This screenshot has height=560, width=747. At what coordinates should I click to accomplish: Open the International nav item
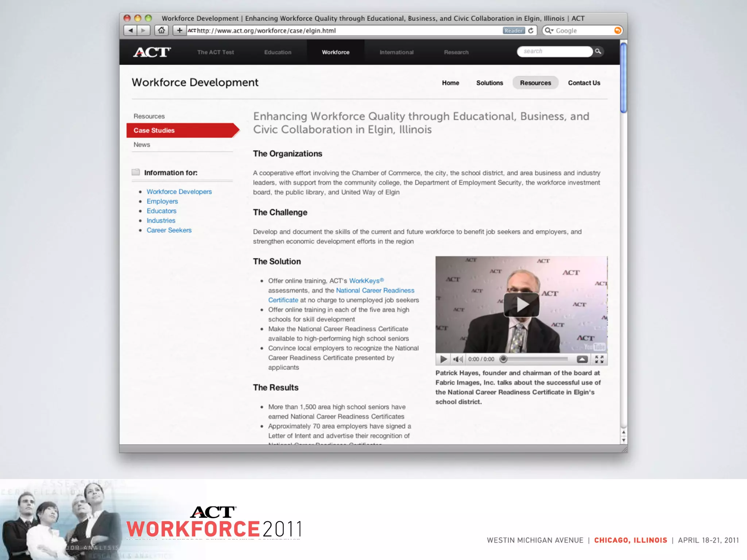pyautogui.click(x=396, y=52)
